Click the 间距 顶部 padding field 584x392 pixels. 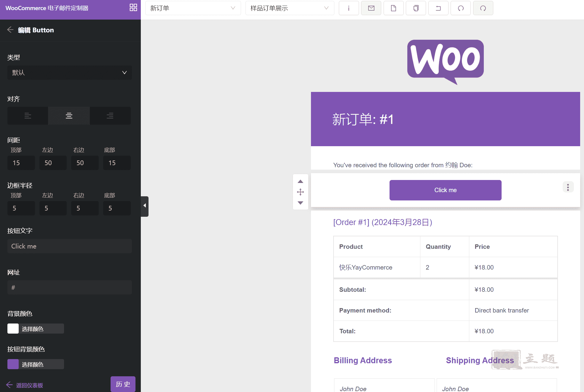21,163
